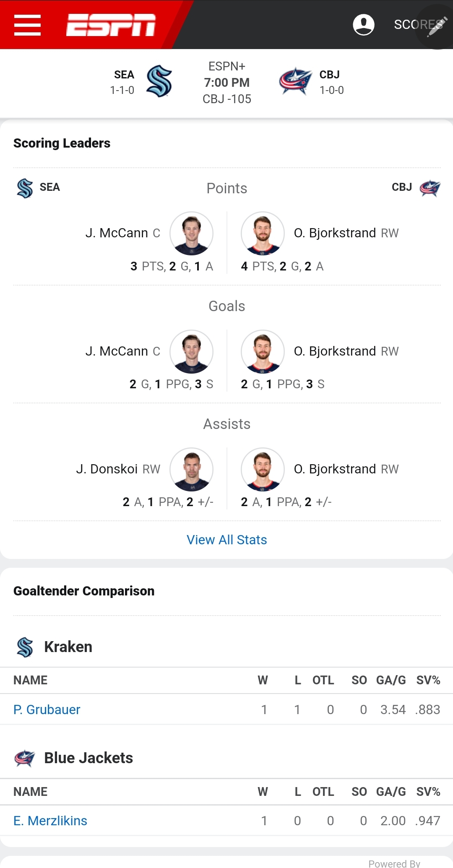The image size is (453, 868).
Task: Tap the Blue Jackets logo in Goaltender Comparison
Action: click(x=25, y=758)
